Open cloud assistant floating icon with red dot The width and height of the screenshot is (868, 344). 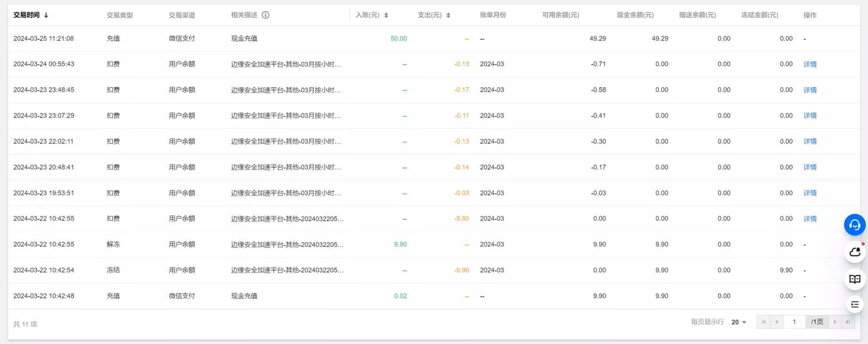pos(854,252)
